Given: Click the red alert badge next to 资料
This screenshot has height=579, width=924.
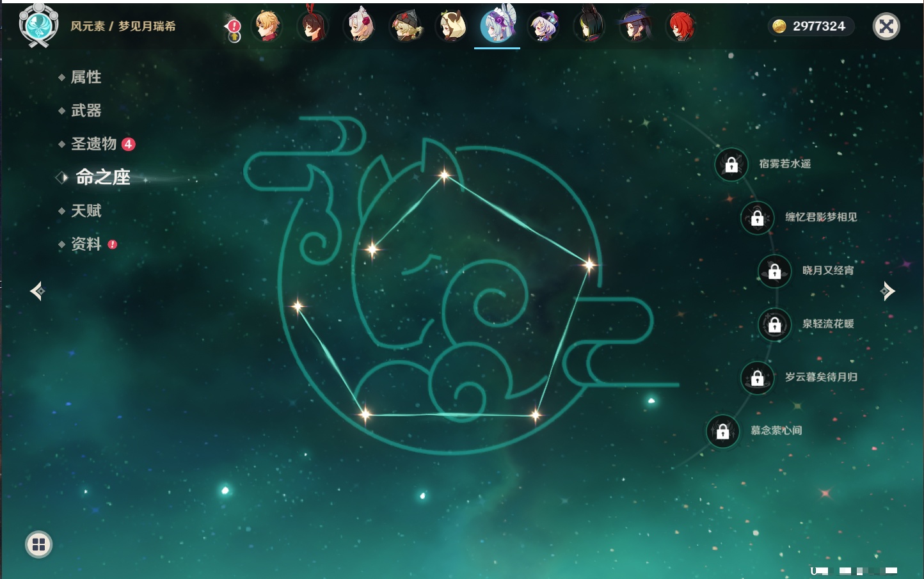Looking at the screenshot, I should (x=113, y=244).
